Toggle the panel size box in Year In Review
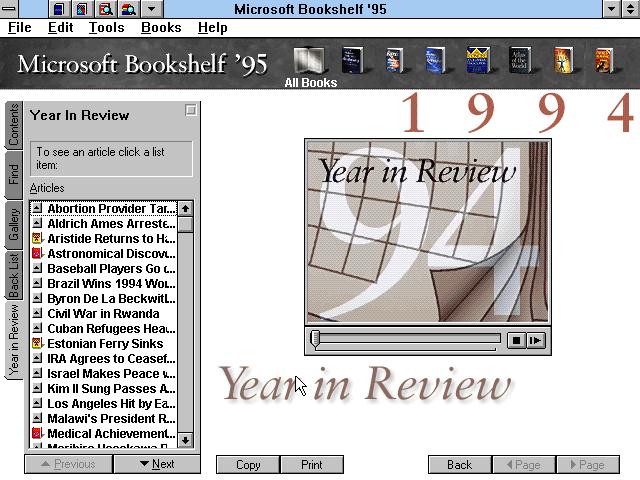This screenshot has height=480, width=640. point(191,110)
